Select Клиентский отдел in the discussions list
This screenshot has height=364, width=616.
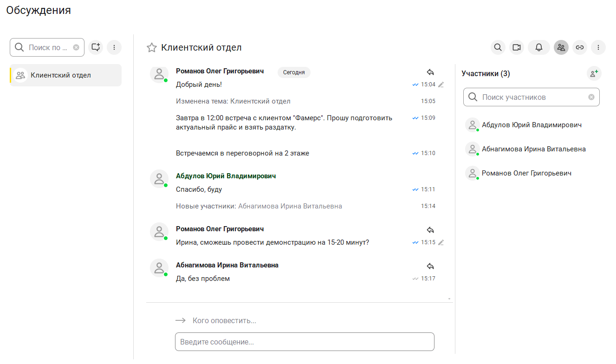pos(65,75)
